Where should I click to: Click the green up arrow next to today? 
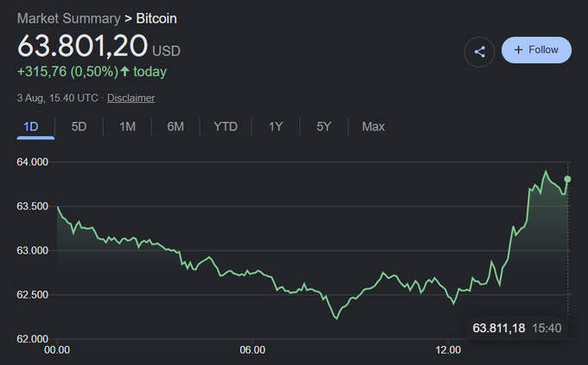[x=125, y=71]
